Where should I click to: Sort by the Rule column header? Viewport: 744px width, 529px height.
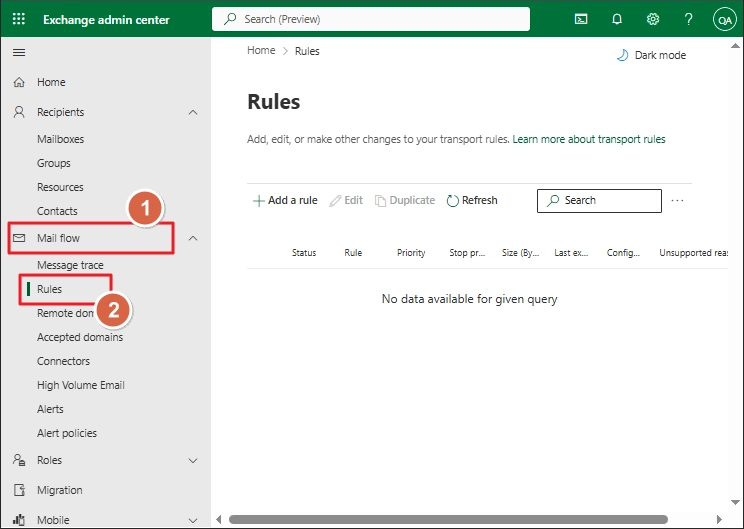pyautogui.click(x=353, y=253)
